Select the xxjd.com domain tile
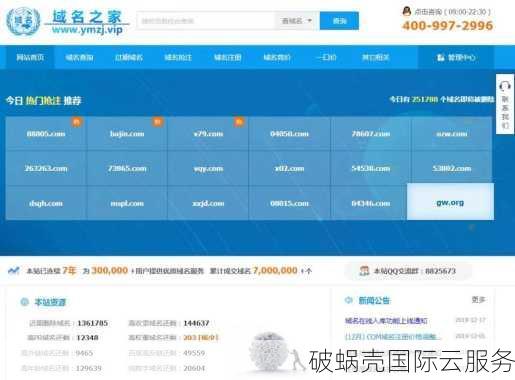 tap(208, 203)
